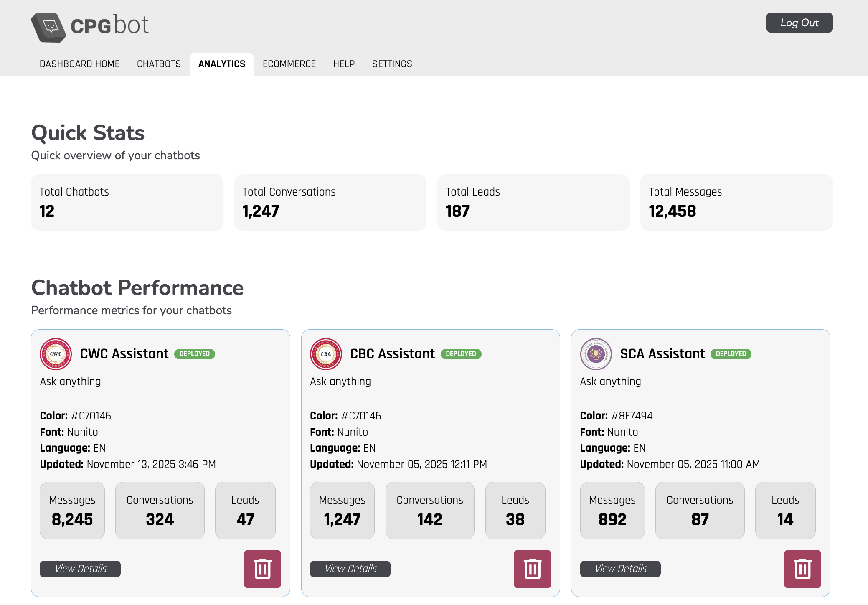View Details for CWC Assistant
The width and height of the screenshot is (868, 605).
tap(80, 569)
